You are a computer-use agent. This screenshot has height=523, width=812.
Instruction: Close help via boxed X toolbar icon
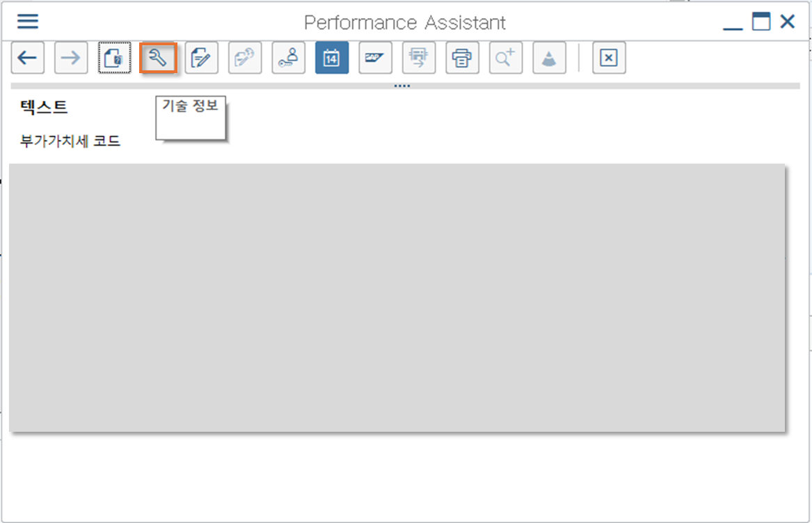point(609,58)
